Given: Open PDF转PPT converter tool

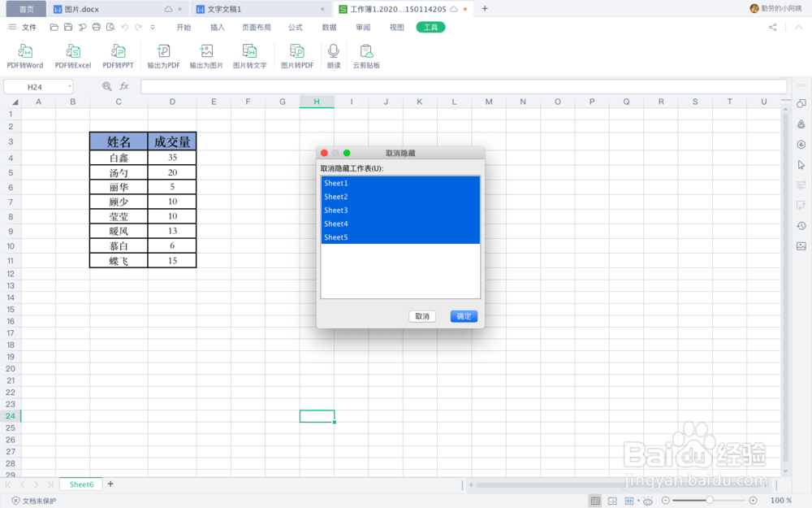Looking at the screenshot, I should click(118, 56).
